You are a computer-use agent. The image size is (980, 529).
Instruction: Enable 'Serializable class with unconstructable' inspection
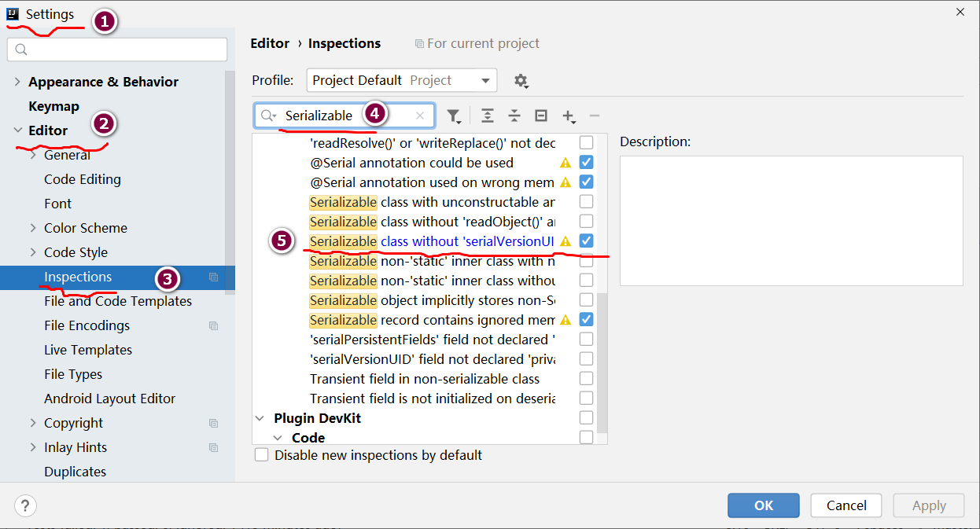click(x=586, y=202)
